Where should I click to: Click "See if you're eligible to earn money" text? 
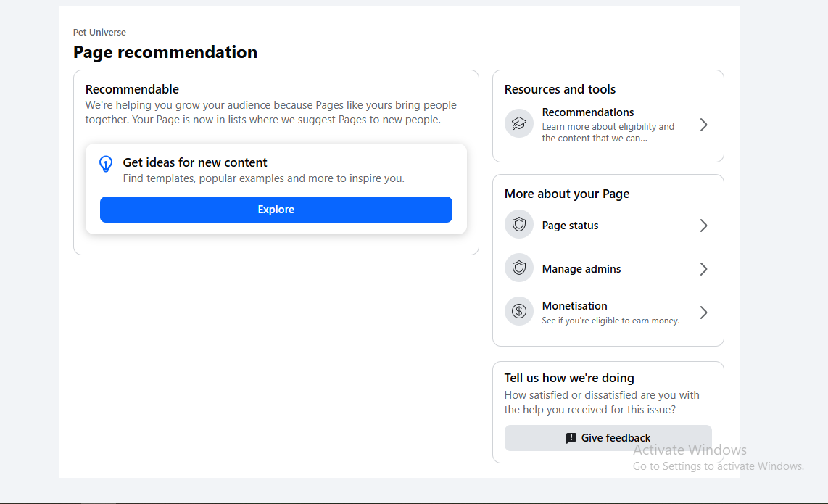click(x=610, y=321)
